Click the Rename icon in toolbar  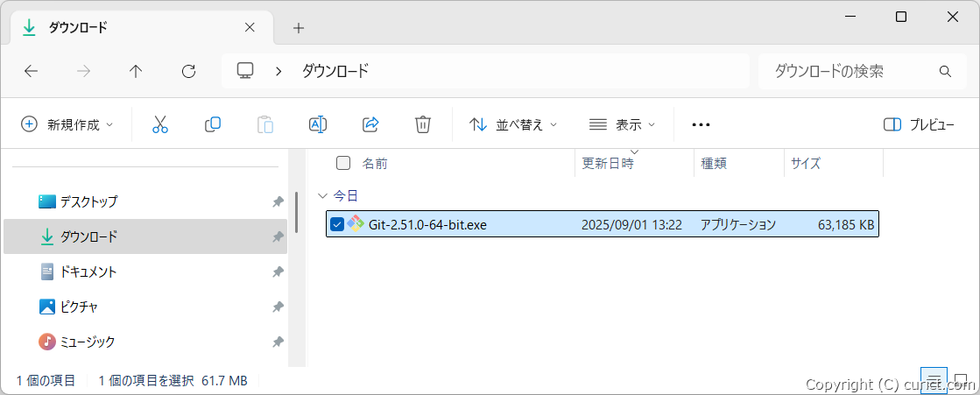pyautogui.click(x=318, y=124)
